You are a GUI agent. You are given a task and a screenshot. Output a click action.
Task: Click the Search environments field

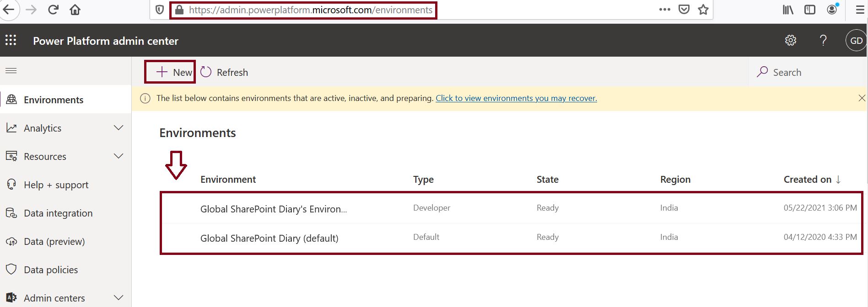click(787, 72)
